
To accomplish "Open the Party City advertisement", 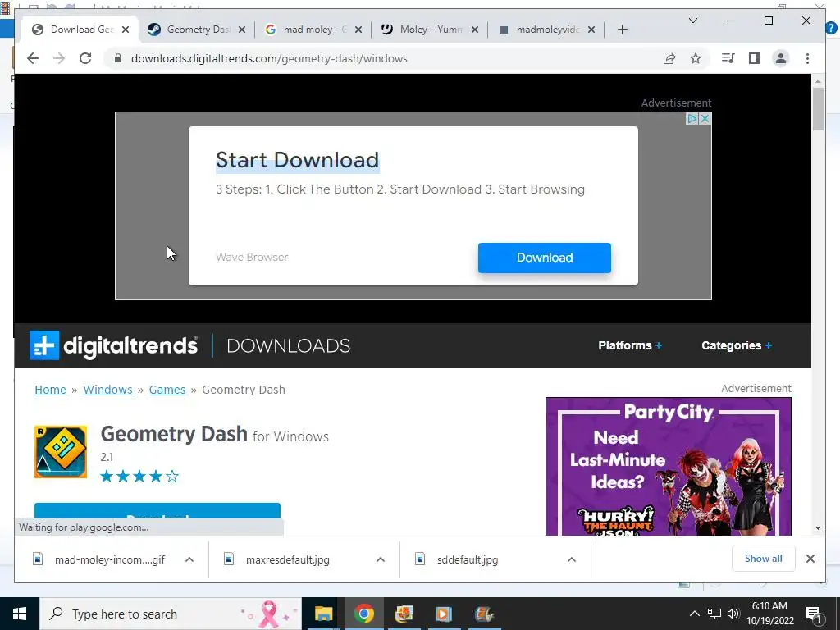I will coord(668,466).
